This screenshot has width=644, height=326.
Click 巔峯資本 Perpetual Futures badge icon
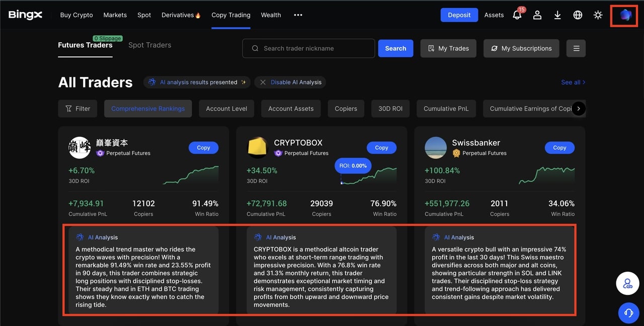pyautogui.click(x=100, y=153)
